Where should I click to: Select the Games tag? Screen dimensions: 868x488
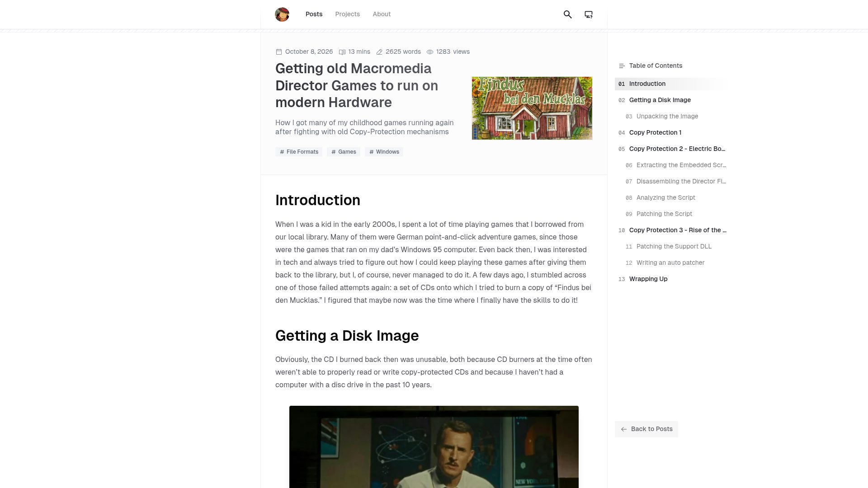tap(344, 152)
